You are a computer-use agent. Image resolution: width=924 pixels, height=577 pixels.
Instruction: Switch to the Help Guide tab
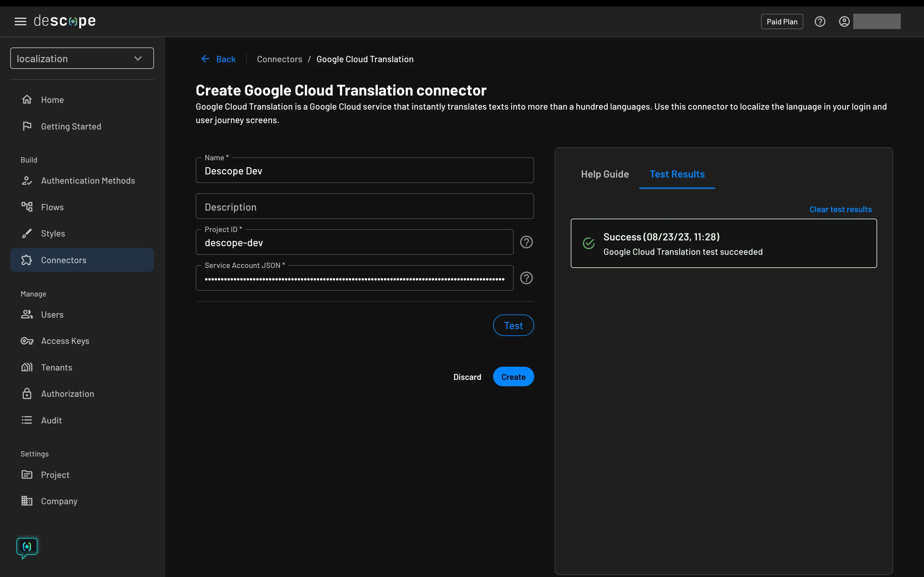[605, 174]
